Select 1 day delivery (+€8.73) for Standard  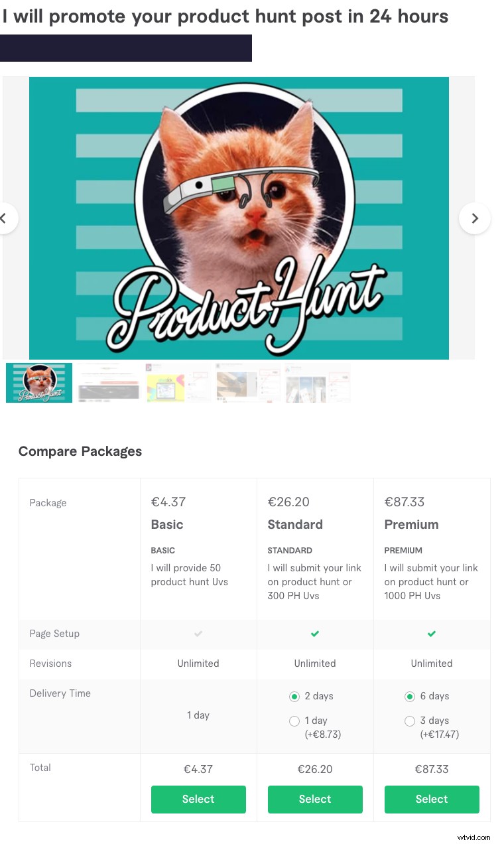(294, 721)
